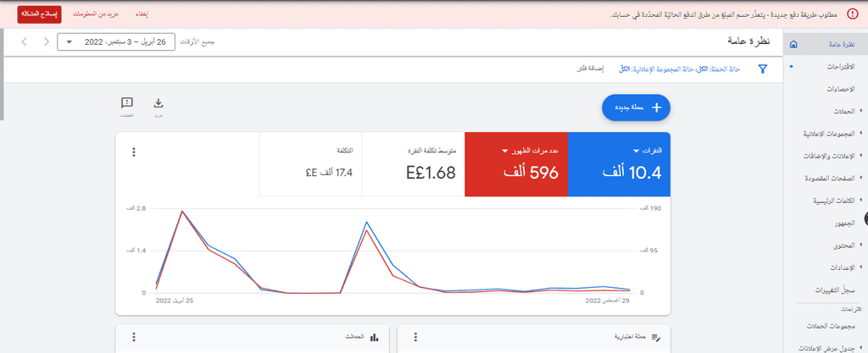868x353 pixels.
Task: Open the 'مزيد من المعلومات' learn more link
Action: tap(97, 14)
